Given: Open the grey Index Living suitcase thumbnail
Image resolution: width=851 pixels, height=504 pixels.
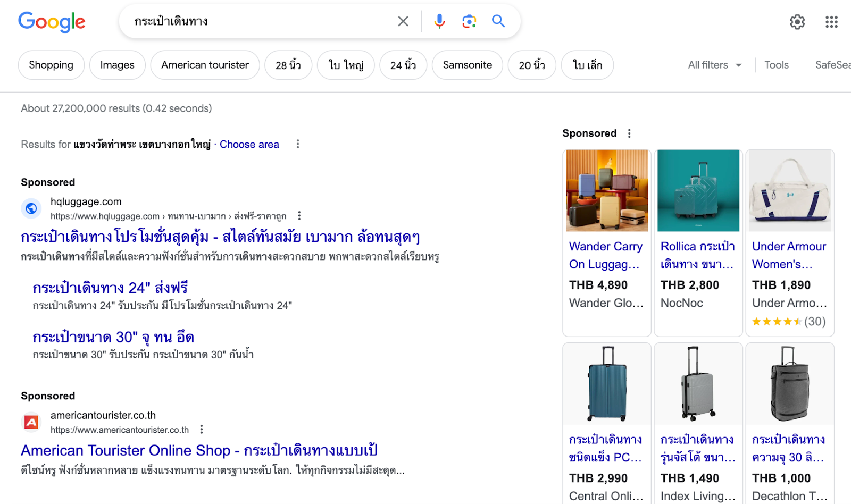Looking at the screenshot, I should pos(698,383).
